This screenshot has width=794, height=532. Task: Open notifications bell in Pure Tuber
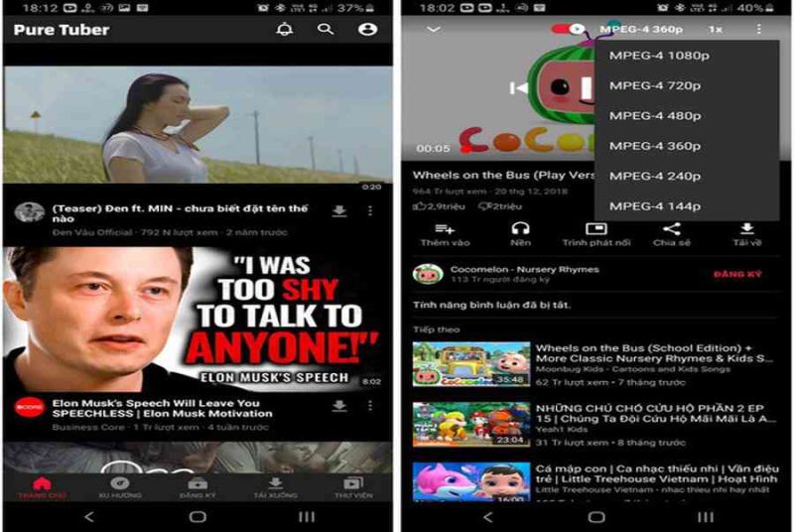tap(284, 29)
